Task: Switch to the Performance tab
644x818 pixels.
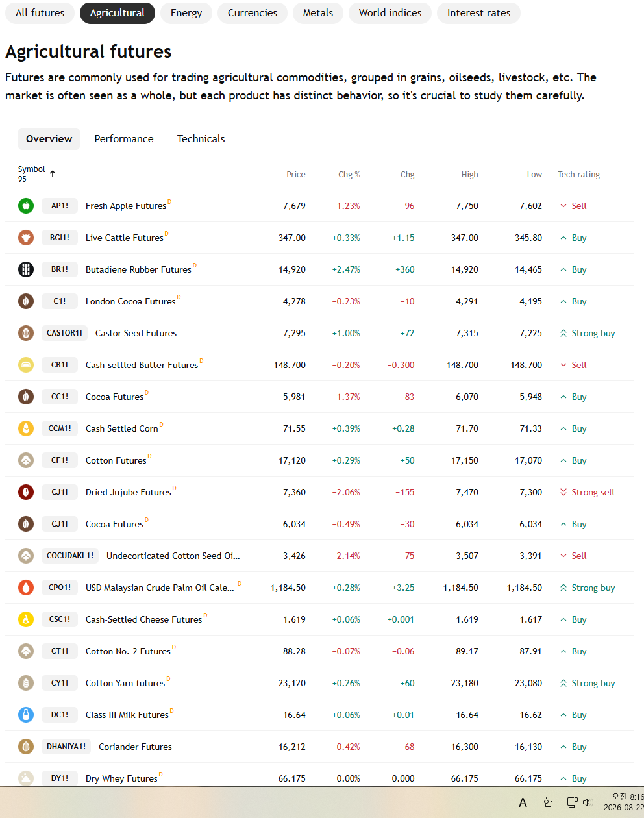Action: point(124,139)
